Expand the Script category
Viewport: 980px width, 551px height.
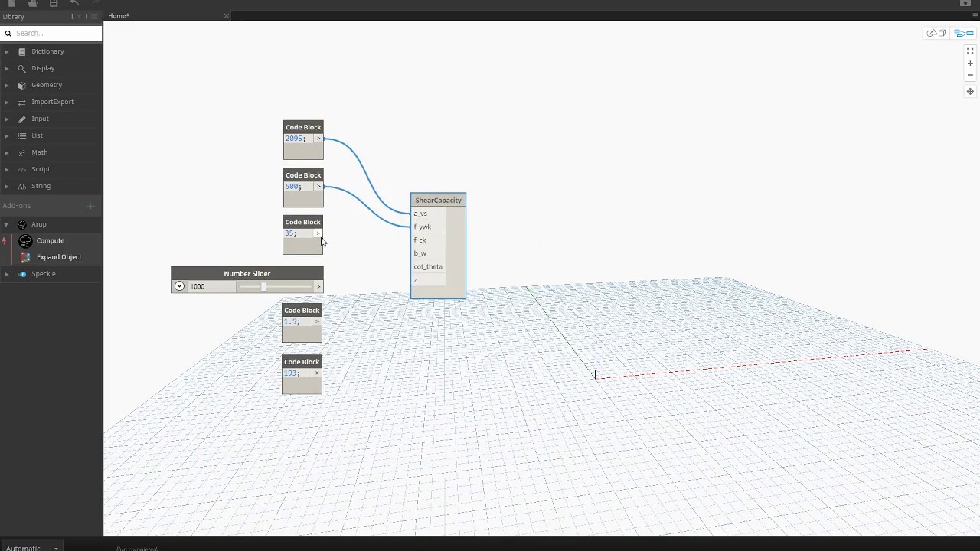pos(7,169)
